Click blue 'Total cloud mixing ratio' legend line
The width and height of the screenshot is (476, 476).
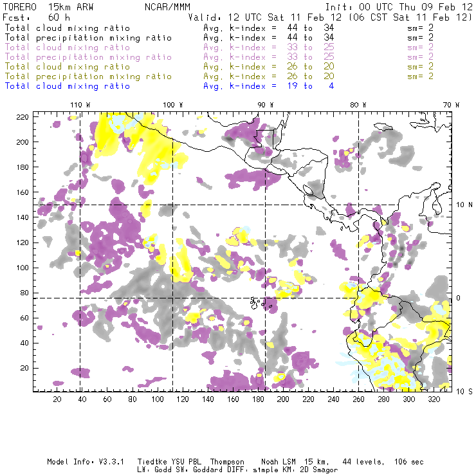(x=68, y=86)
